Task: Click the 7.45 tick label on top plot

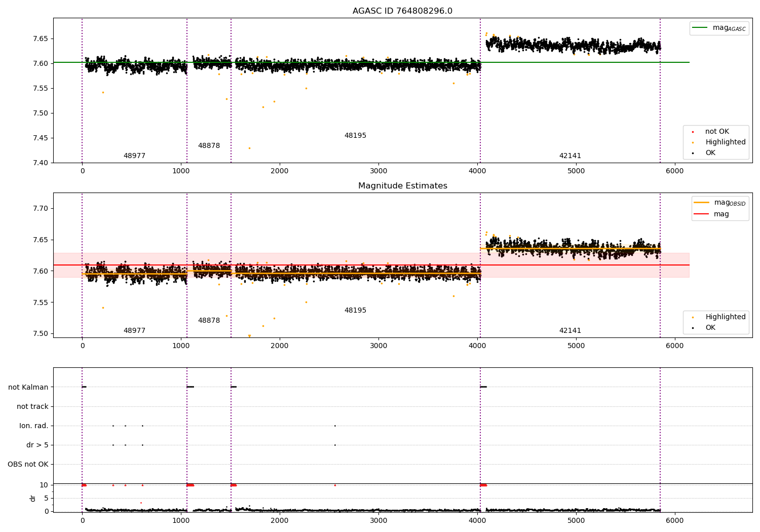Action: point(41,138)
